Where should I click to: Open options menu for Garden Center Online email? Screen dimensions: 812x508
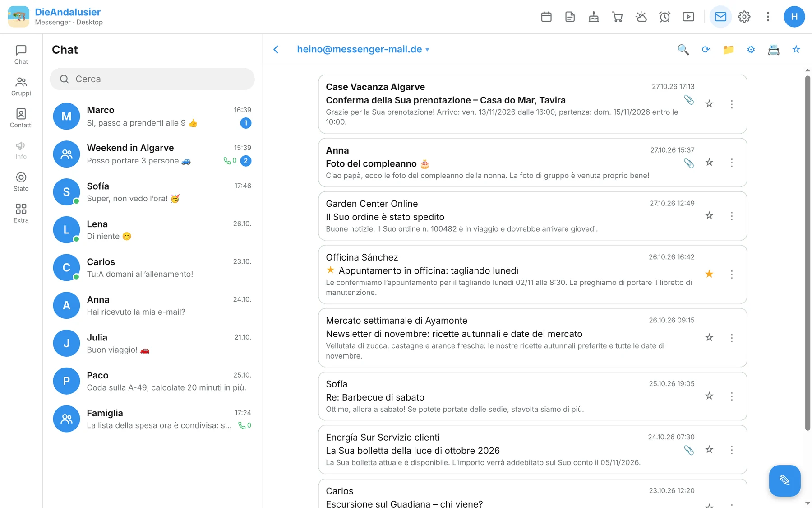click(732, 216)
